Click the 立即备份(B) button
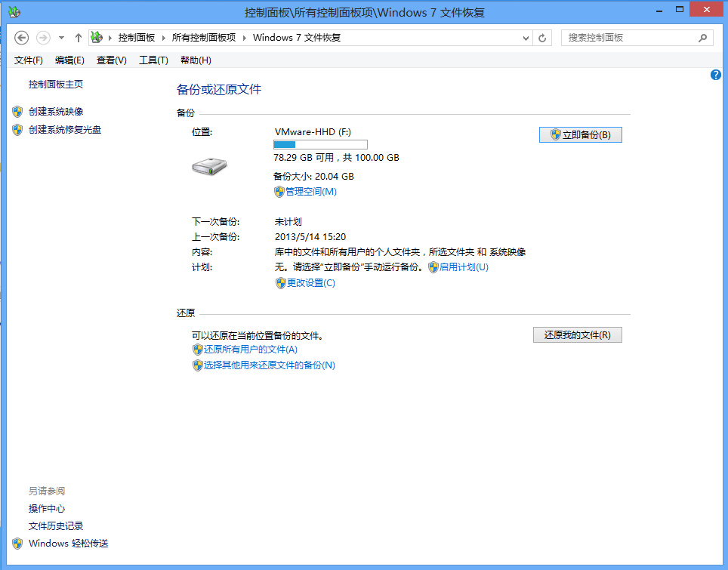 coord(580,134)
